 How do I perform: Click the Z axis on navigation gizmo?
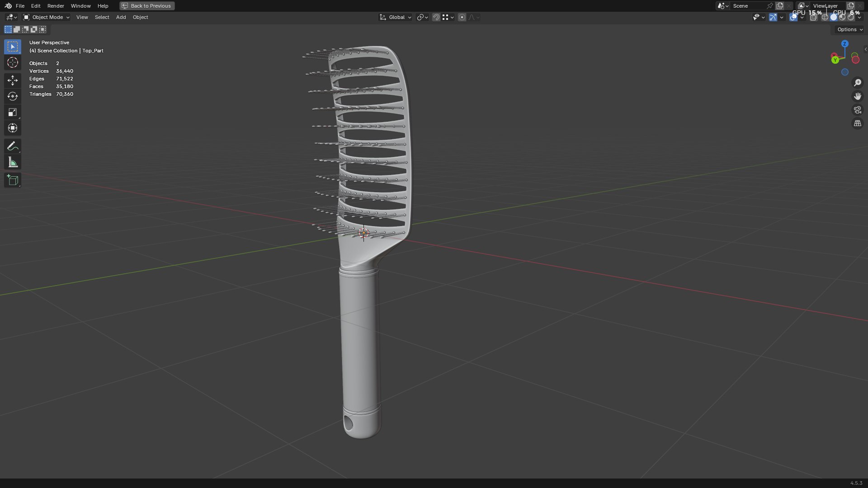[x=844, y=44]
